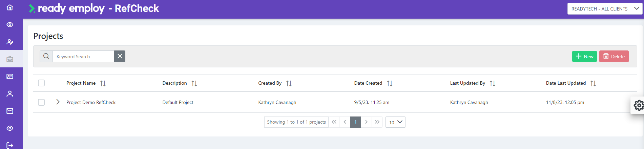Open the rows-per-page 10 dropdown
Viewport: 644px width, 149px height.
[x=395, y=122]
